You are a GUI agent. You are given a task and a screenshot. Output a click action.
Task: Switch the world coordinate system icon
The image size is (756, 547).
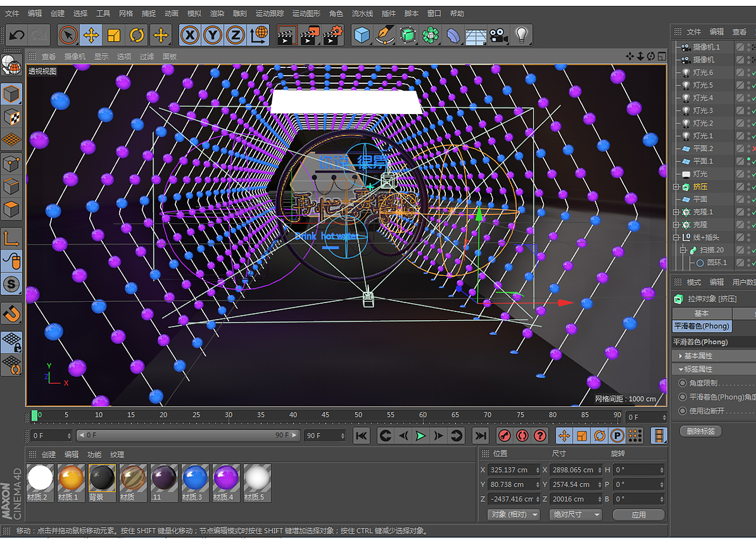[258, 35]
